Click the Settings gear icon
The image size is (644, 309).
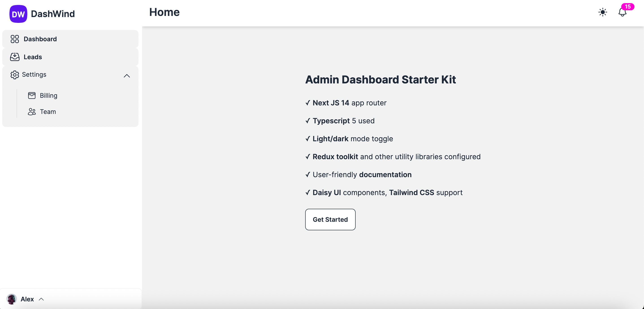14,74
